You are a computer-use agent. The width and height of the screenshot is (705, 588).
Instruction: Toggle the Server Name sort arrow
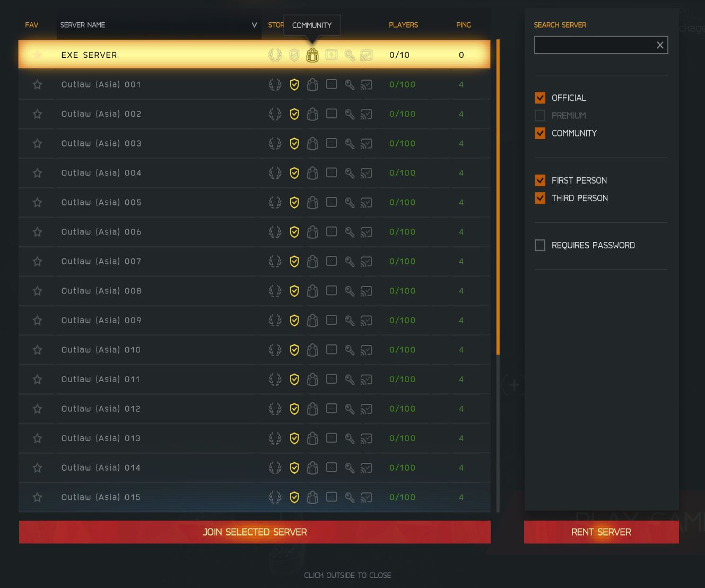pyautogui.click(x=254, y=25)
